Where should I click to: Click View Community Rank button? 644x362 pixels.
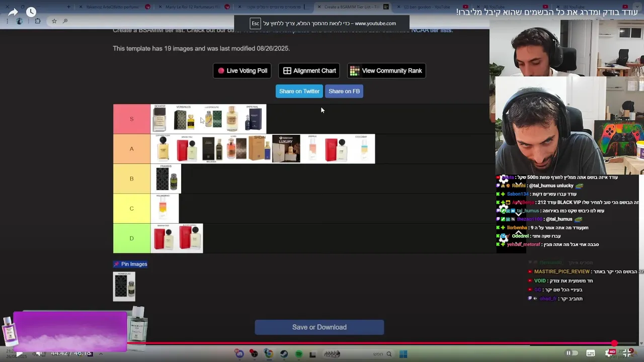coord(386,71)
